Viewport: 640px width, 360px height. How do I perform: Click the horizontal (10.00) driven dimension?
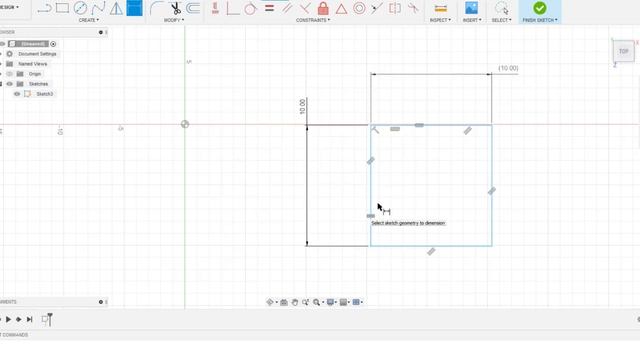[508, 68]
